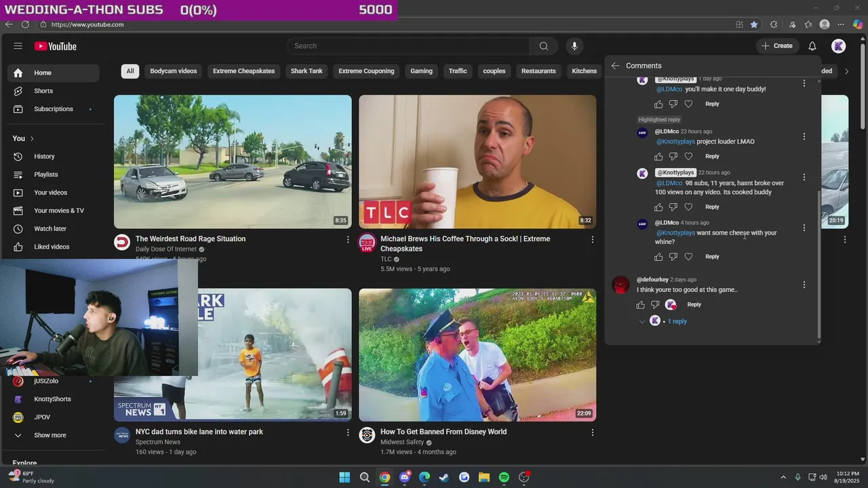Start voice search with microphone icon
This screenshot has height=488, width=868.
[x=574, y=46]
